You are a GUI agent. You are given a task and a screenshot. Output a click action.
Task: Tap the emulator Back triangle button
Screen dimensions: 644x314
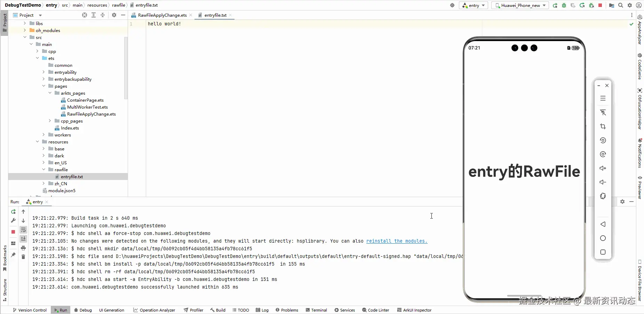pyautogui.click(x=603, y=224)
